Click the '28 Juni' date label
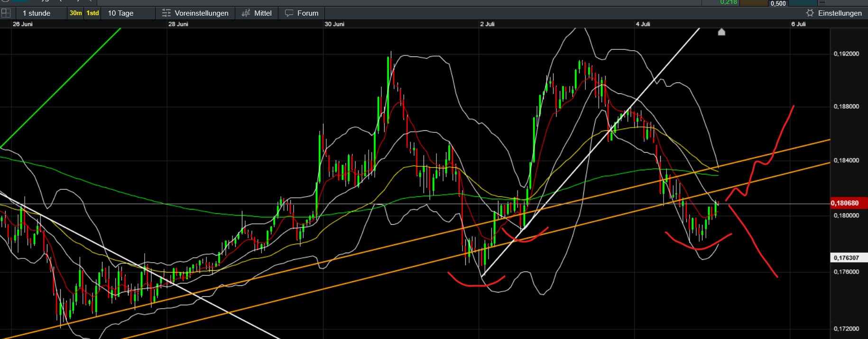 click(x=178, y=24)
